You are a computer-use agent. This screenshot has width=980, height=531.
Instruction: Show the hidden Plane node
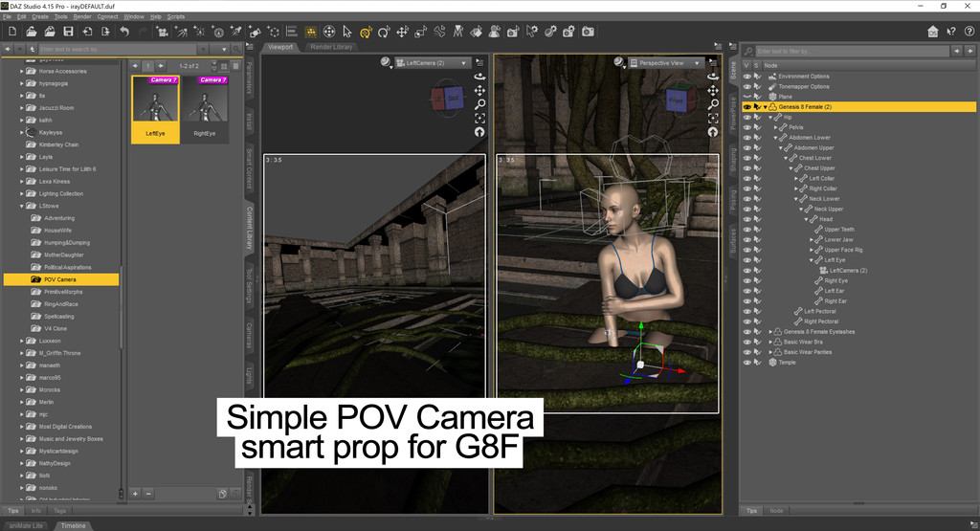pyautogui.click(x=746, y=97)
